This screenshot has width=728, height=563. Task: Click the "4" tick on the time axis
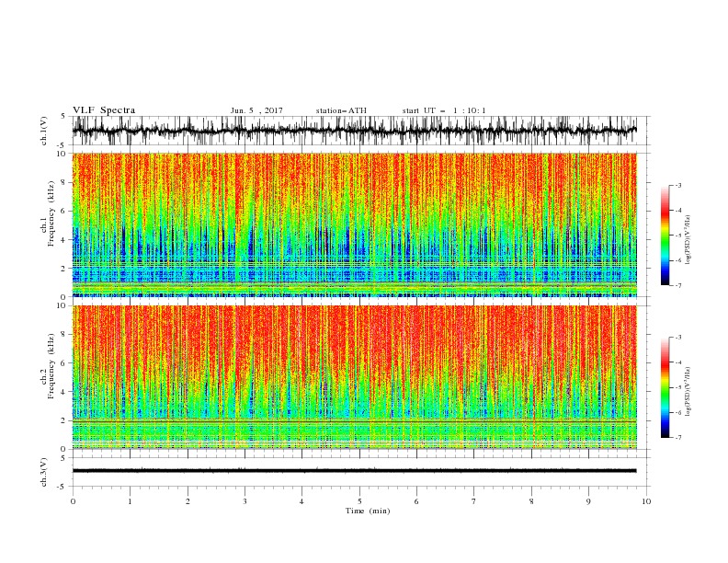click(301, 501)
